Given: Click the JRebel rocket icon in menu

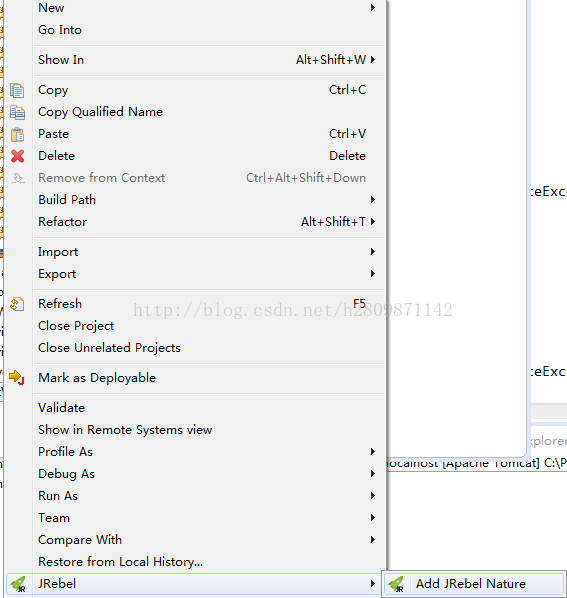Looking at the screenshot, I should (x=18, y=584).
